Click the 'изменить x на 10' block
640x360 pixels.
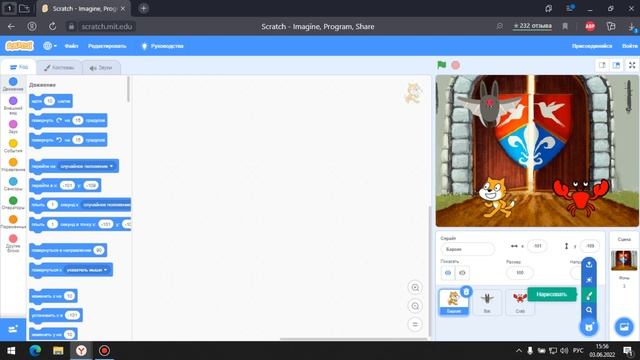[x=53, y=296]
